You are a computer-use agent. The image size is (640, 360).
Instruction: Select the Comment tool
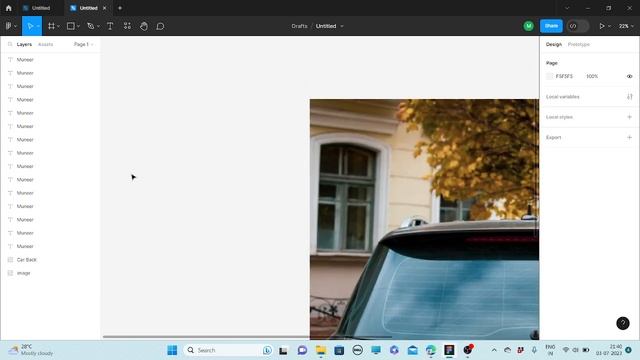(160, 26)
